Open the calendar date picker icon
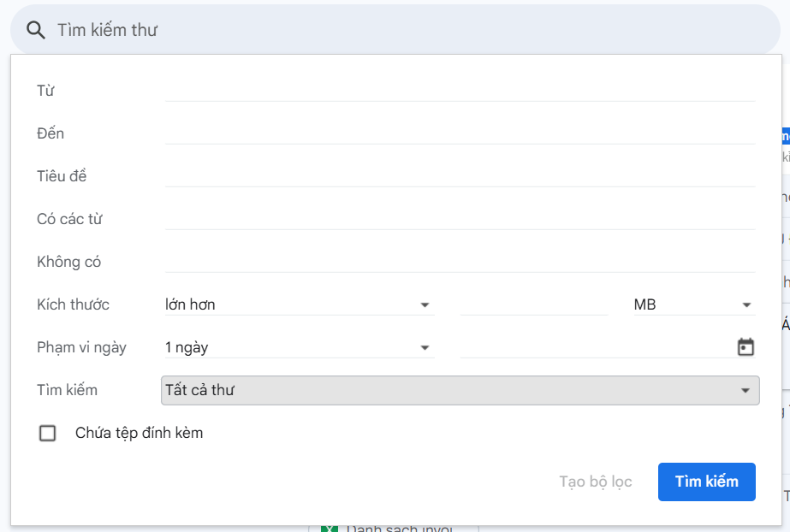This screenshot has height=532, width=790. tap(745, 347)
